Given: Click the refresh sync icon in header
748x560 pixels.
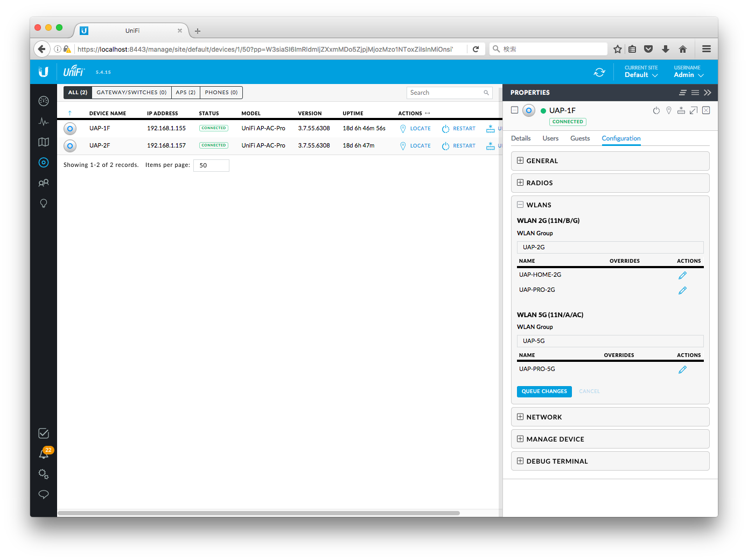Looking at the screenshot, I should [x=599, y=72].
